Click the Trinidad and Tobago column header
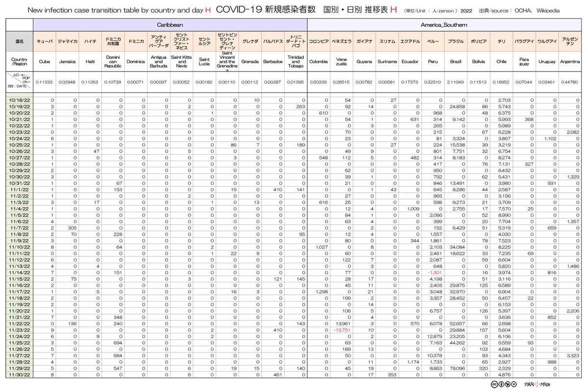The height and width of the screenshot is (392, 588). [x=295, y=62]
